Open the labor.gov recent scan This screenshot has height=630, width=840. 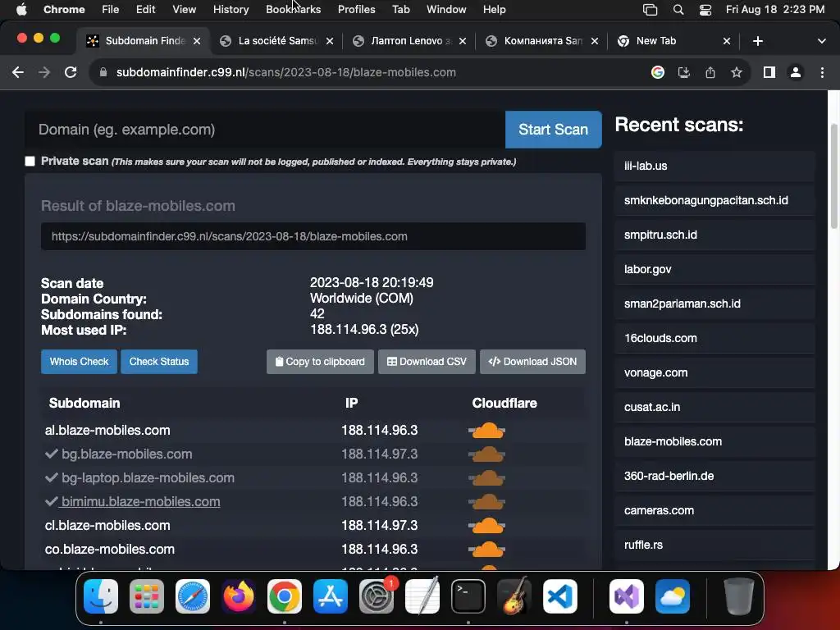point(714,269)
